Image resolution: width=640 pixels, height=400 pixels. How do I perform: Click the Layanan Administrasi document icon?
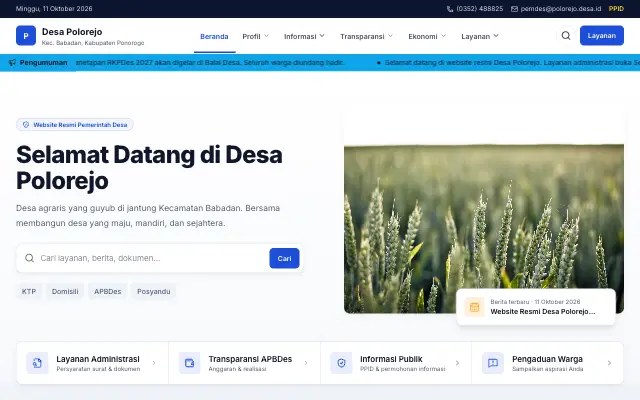37,363
